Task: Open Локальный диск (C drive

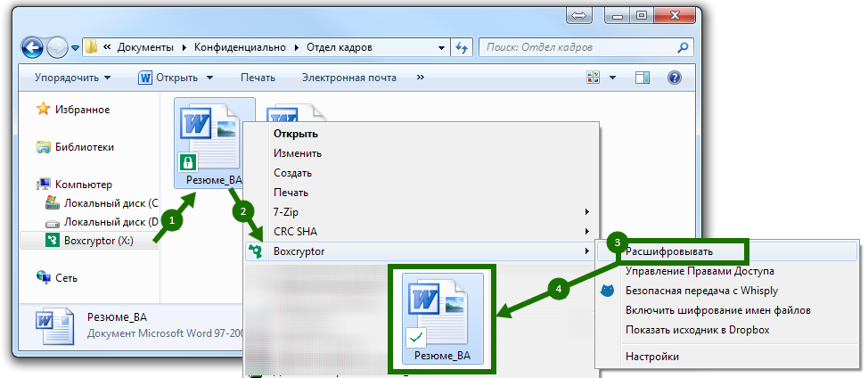Action: [x=102, y=203]
